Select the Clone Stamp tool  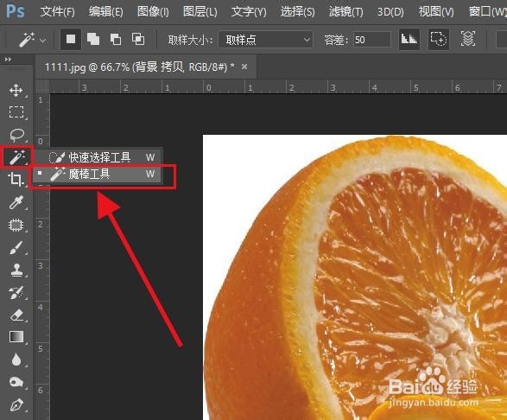tap(16, 270)
